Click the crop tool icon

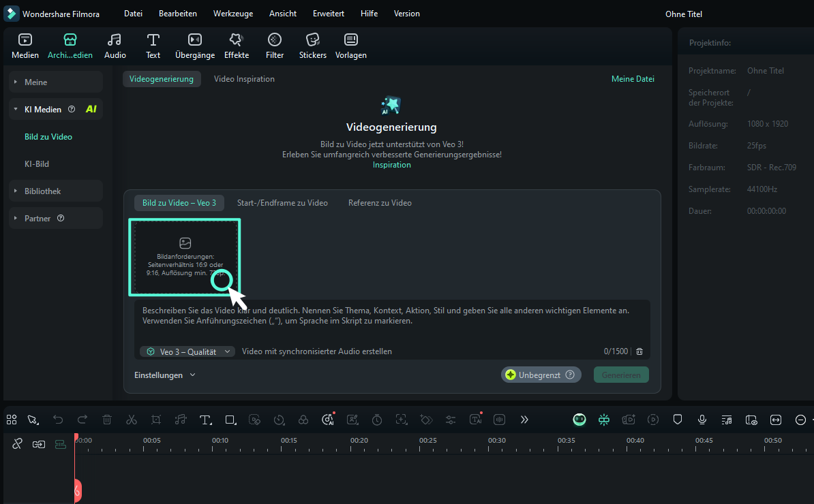click(155, 420)
